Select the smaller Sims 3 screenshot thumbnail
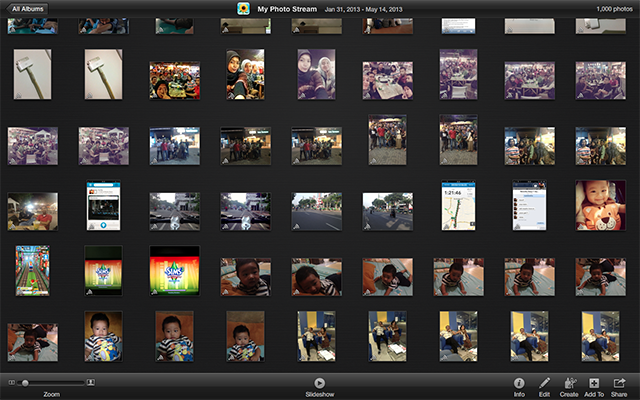640x400 pixels. [x=103, y=271]
